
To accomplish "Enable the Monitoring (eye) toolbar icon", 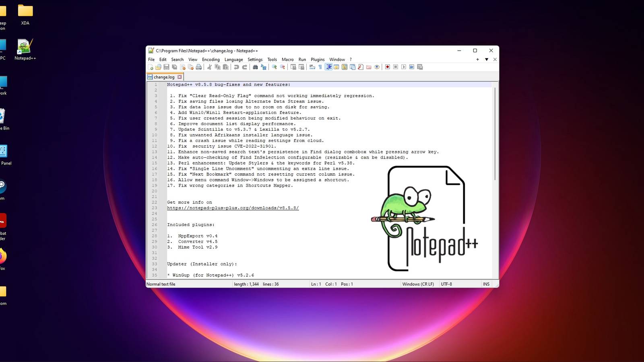I will click(x=377, y=67).
